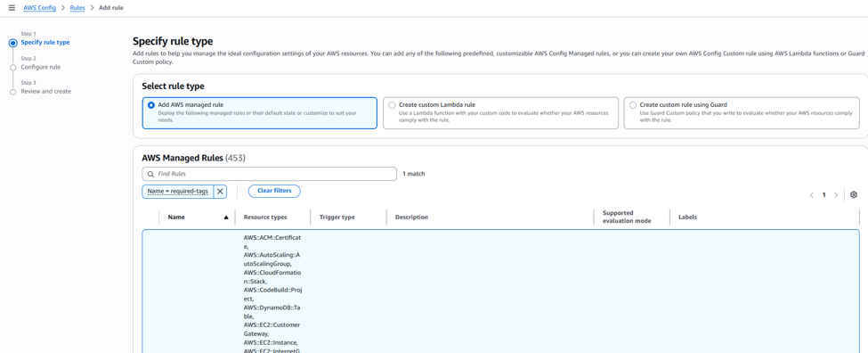Focus the Find Rules search field
Viewport: 868px width, 353px height.
[x=270, y=174]
